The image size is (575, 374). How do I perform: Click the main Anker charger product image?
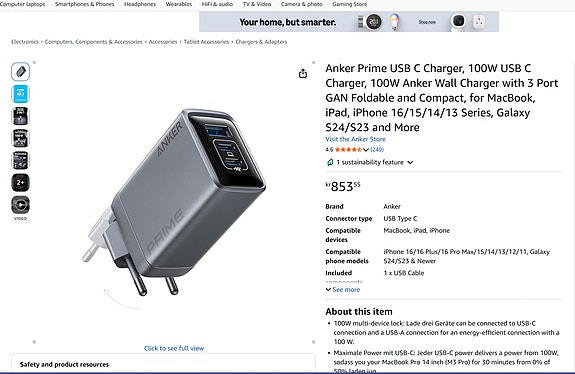pos(174,202)
